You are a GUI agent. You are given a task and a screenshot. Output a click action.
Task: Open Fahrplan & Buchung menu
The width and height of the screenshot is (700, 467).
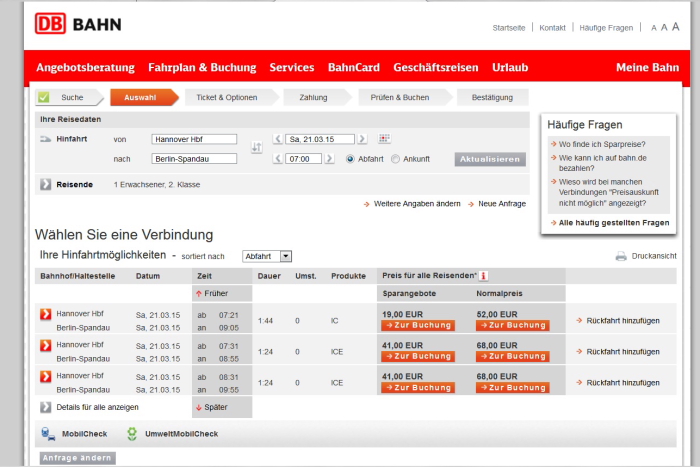tap(201, 68)
